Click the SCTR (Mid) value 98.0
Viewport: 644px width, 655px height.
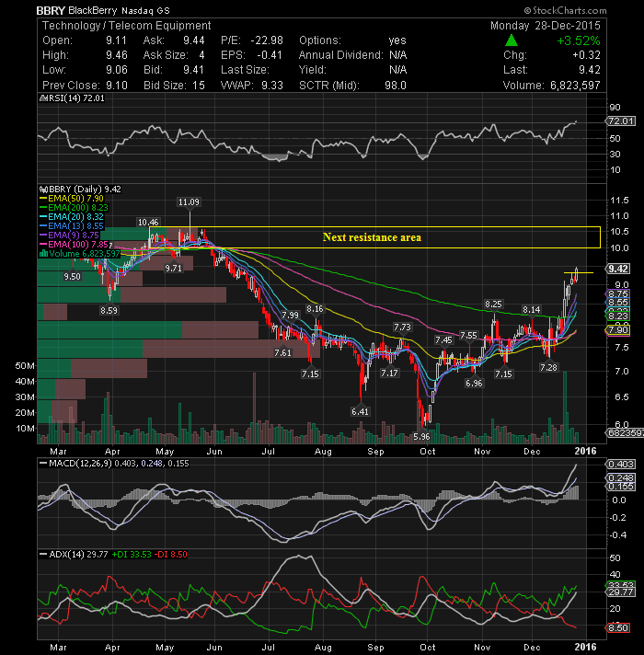(396, 86)
